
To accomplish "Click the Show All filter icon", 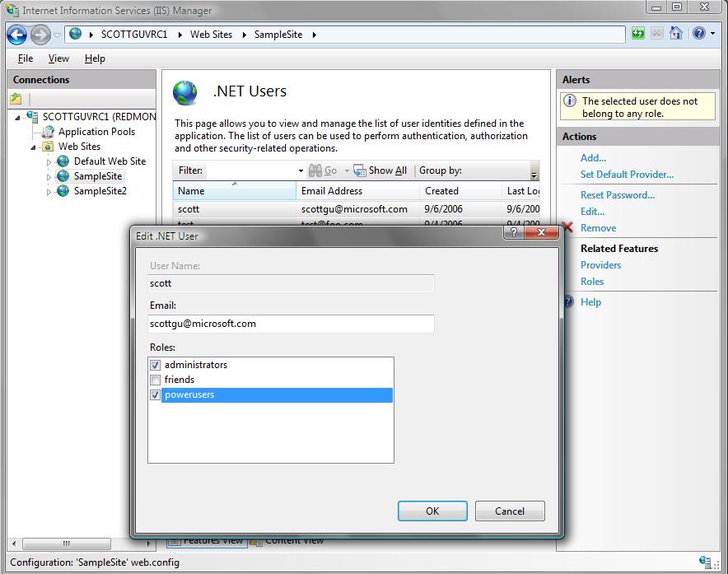I will pyautogui.click(x=360, y=170).
